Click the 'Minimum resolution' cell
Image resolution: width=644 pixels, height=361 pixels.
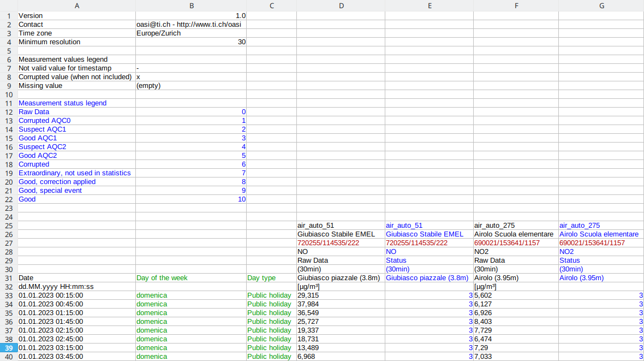coord(76,42)
